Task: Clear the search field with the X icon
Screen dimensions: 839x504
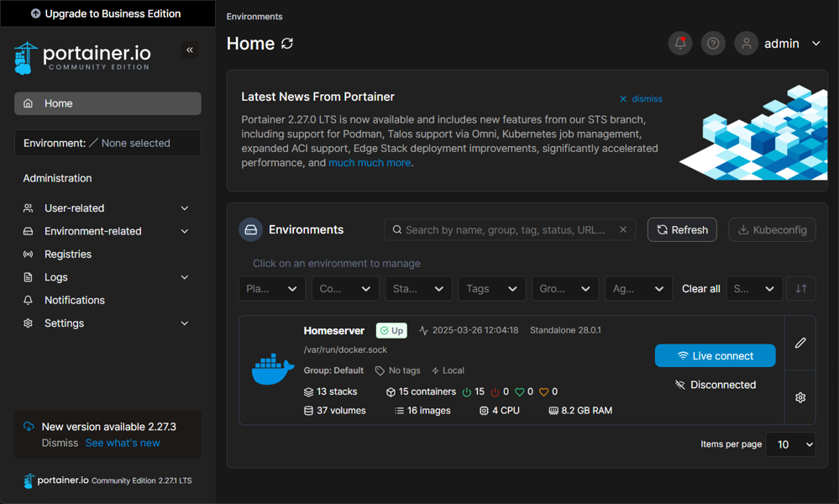Action: pyautogui.click(x=623, y=229)
